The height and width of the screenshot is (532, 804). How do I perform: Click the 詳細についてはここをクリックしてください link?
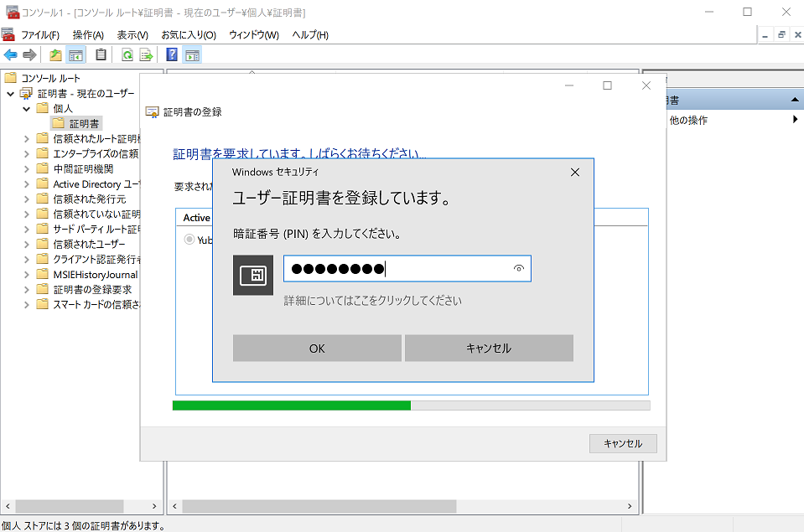[372, 301]
